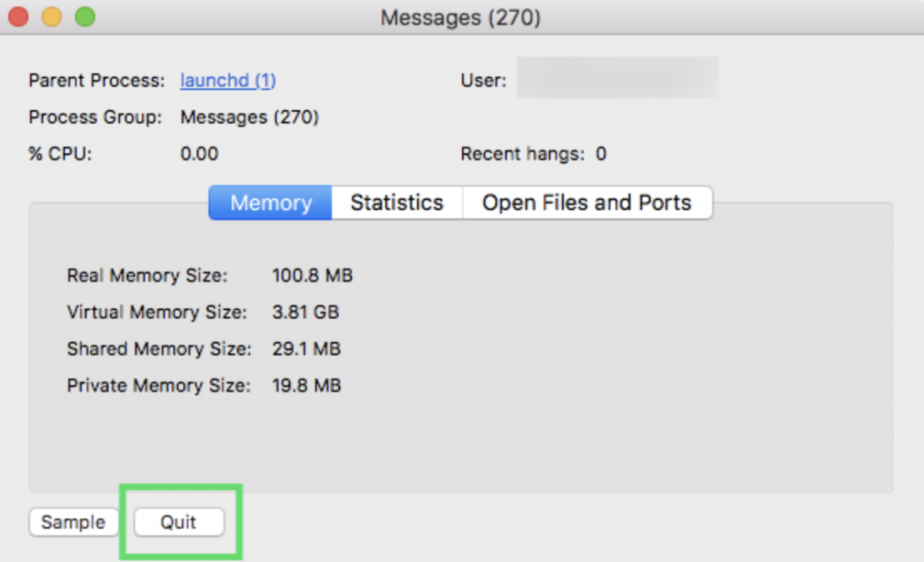Open the Open Files and Ports tab
The image size is (924, 562).
(x=587, y=202)
